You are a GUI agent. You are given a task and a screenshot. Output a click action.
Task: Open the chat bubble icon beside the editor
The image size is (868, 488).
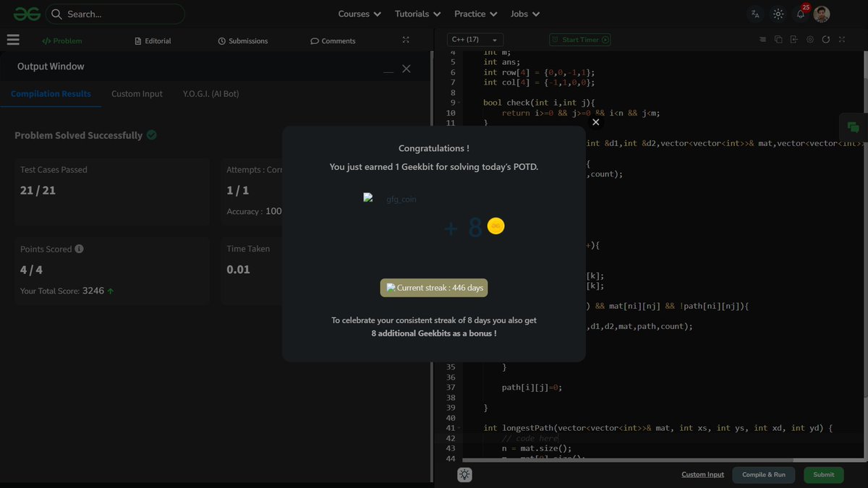pyautogui.click(x=853, y=128)
